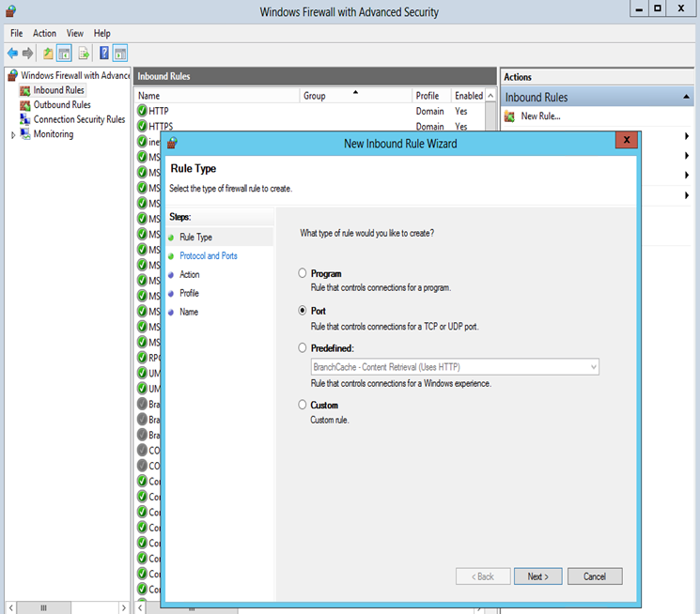This screenshot has width=700, height=614.
Task: Click scroll up arrow of rules list
Action: [490, 96]
